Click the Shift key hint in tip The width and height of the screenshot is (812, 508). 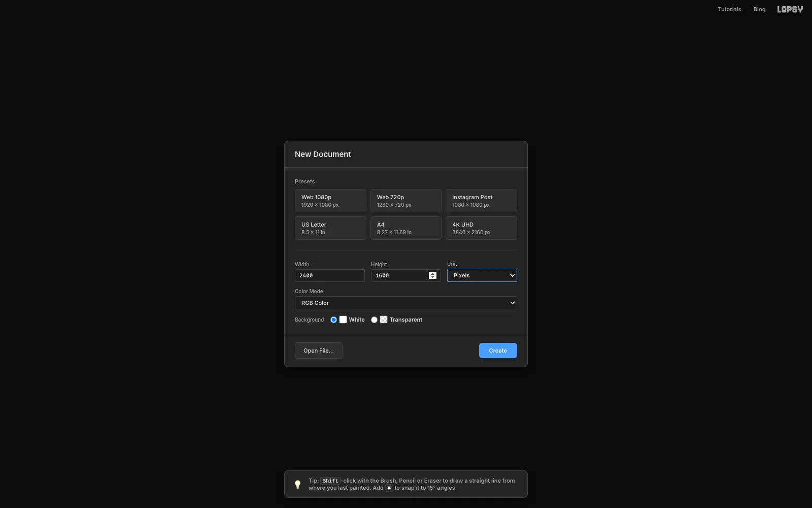[x=330, y=481]
